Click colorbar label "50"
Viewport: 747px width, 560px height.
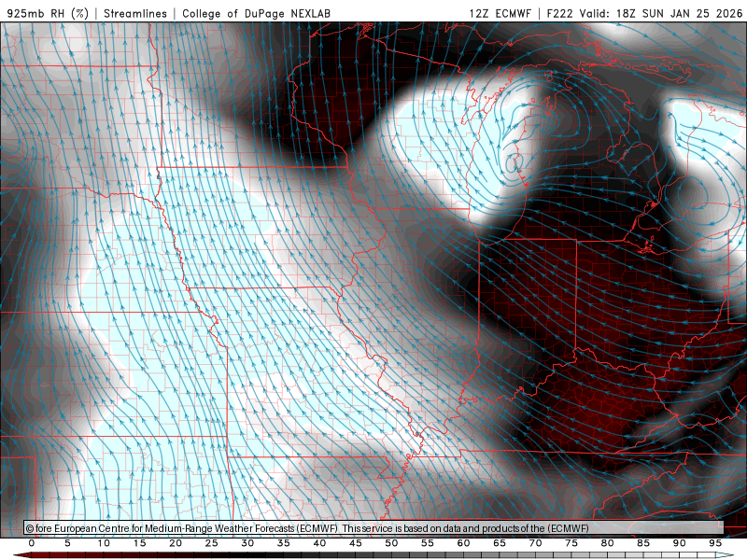(x=391, y=543)
